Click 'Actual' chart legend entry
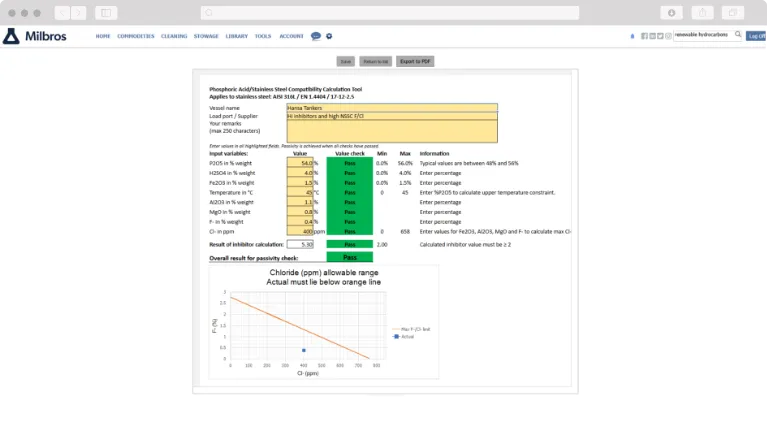 [404, 336]
